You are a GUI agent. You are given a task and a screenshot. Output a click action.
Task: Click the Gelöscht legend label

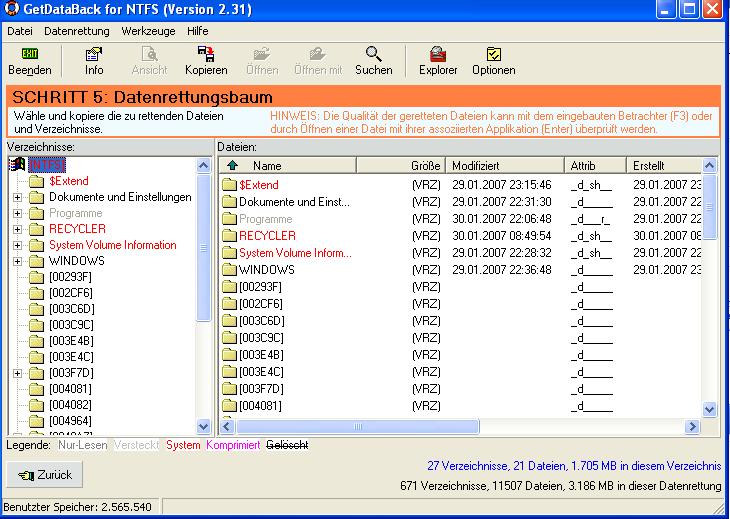(287, 445)
